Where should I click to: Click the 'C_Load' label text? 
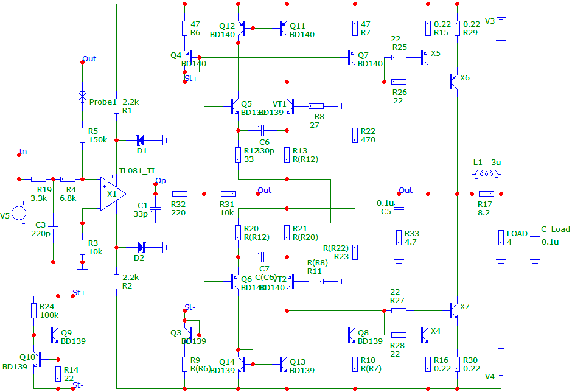[x=556, y=229]
